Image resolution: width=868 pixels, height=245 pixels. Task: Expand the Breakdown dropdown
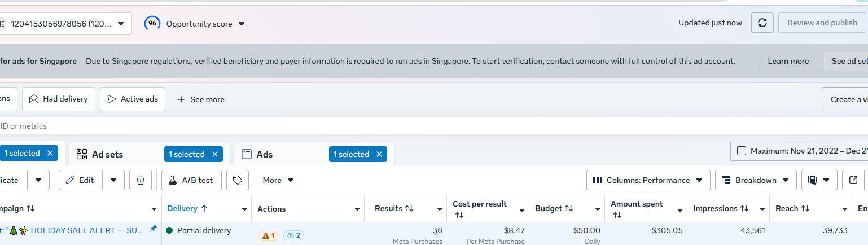[x=756, y=180]
